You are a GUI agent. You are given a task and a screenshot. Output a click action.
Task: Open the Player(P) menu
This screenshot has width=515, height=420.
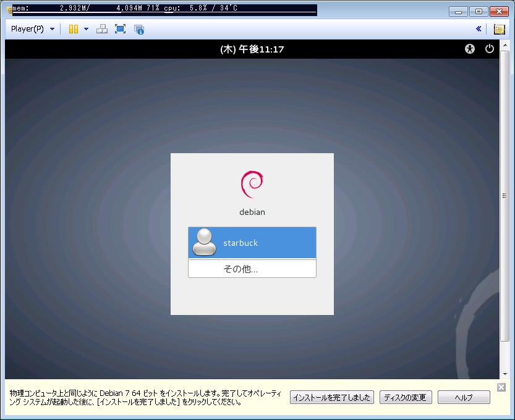[27, 29]
